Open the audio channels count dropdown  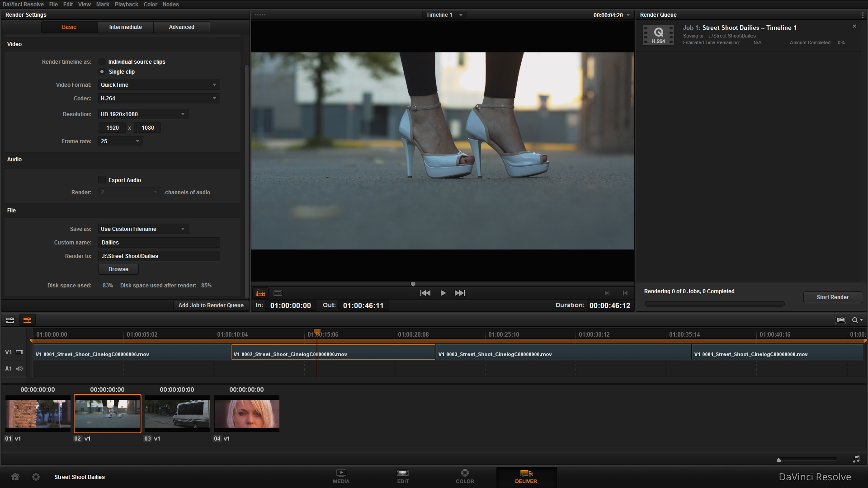(129, 192)
